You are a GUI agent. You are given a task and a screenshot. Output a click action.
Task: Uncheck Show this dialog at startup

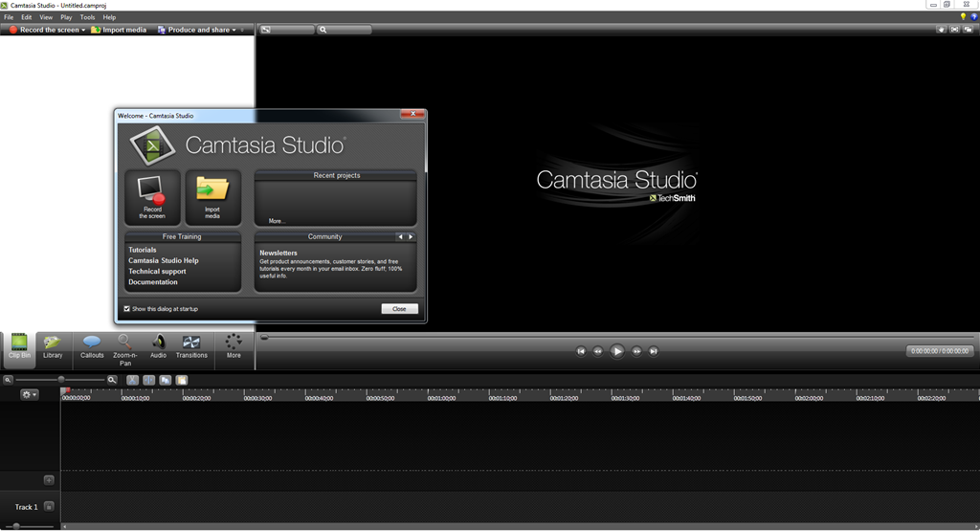point(127,309)
